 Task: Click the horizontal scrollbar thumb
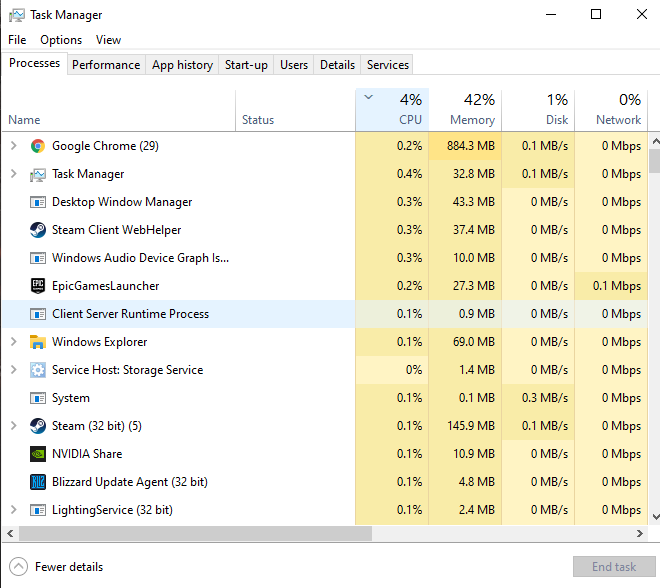tap(196, 534)
